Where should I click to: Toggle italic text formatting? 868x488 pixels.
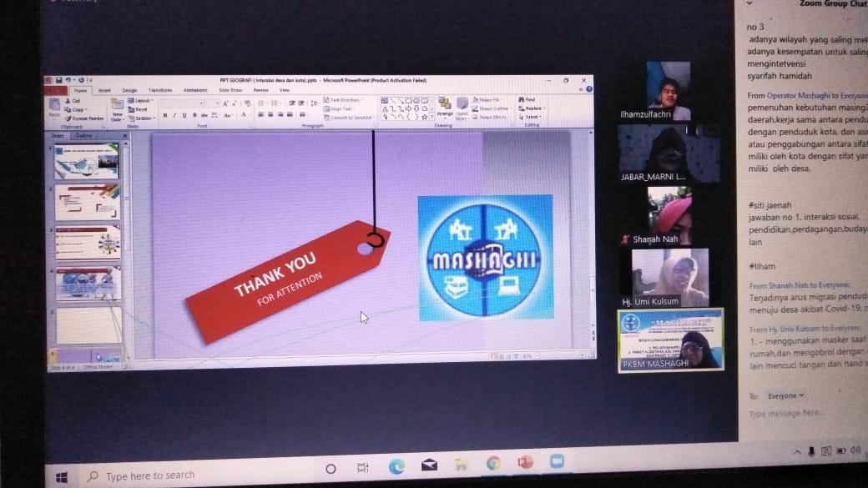click(174, 115)
